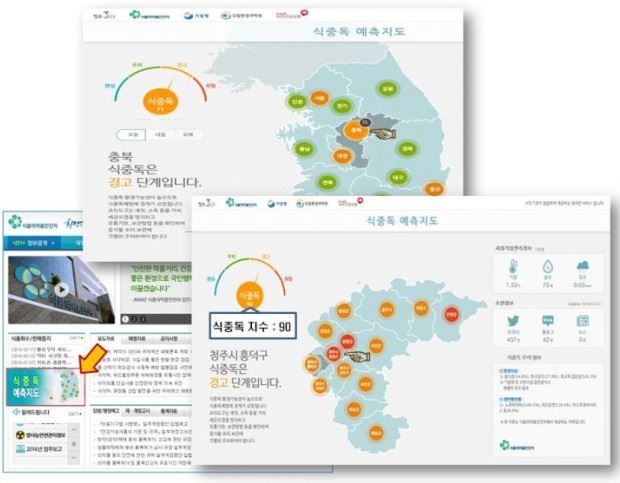Select the 서울 region marker on the map
The width and height of the screenshot is (620, 483).
click(320, 100)
